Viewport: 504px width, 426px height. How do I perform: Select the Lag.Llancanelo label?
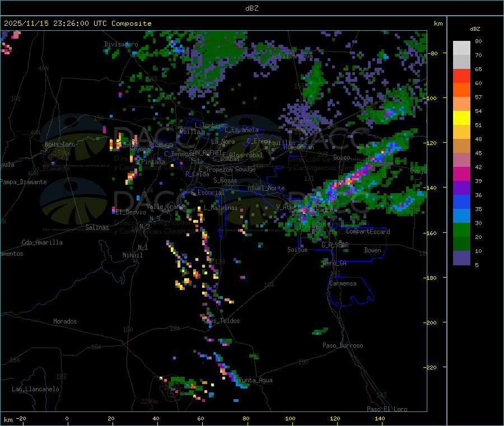[x=35, y=389]
